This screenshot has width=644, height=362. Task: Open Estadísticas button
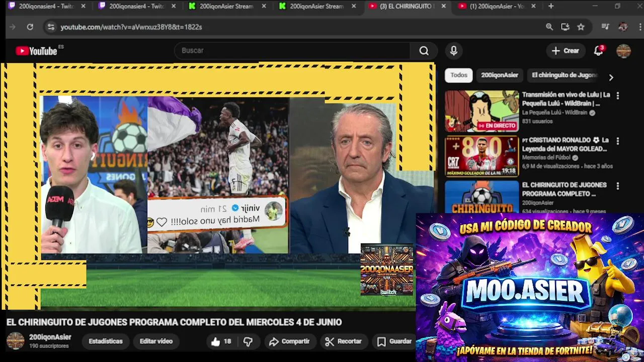[x=106, y=341]
